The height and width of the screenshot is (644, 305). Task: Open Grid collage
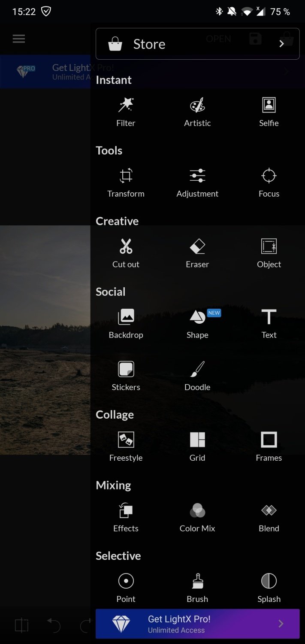197,447
